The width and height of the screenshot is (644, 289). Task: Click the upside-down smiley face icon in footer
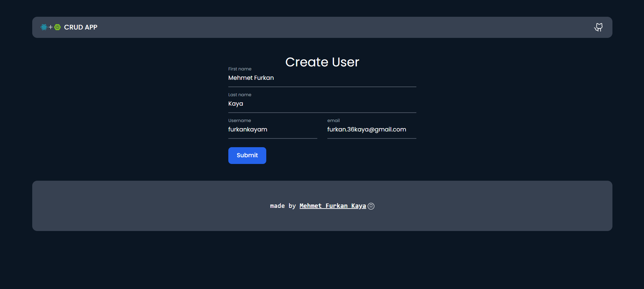pos(371,206)
